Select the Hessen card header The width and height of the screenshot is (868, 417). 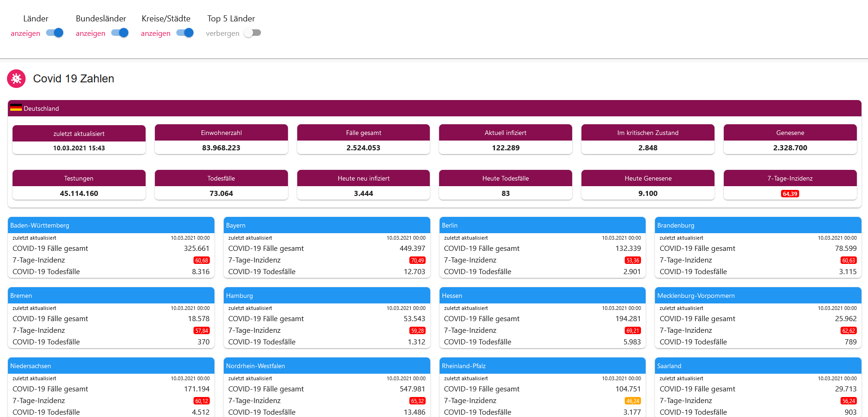pyautogui.click(x=542, y=296)
